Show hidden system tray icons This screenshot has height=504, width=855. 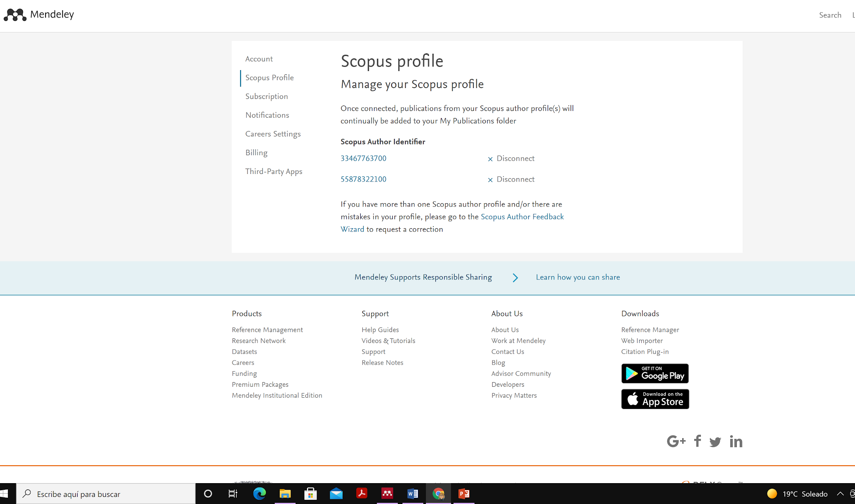[x=840, y=494]
